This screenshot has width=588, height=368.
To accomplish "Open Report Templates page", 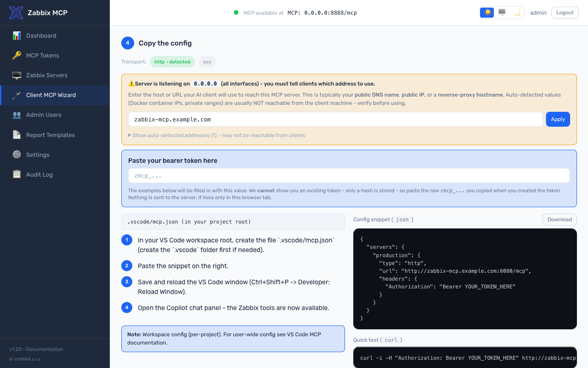I will pos(55,135).
